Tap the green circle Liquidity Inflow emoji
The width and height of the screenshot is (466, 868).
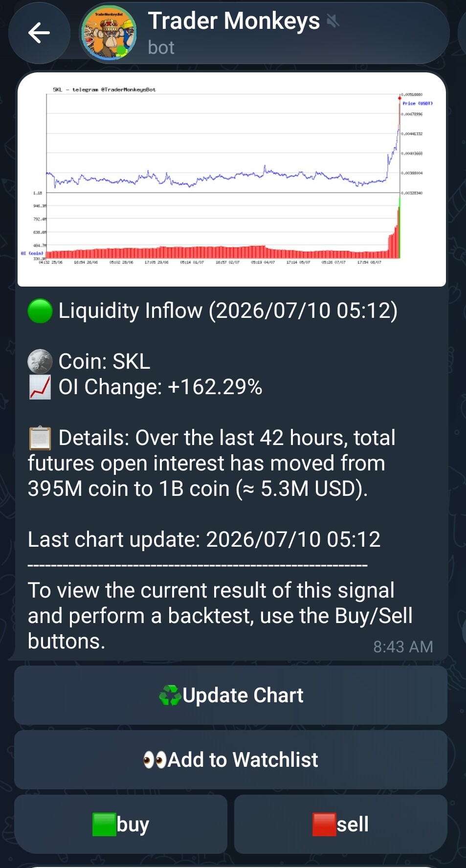[x=40, y=311]
